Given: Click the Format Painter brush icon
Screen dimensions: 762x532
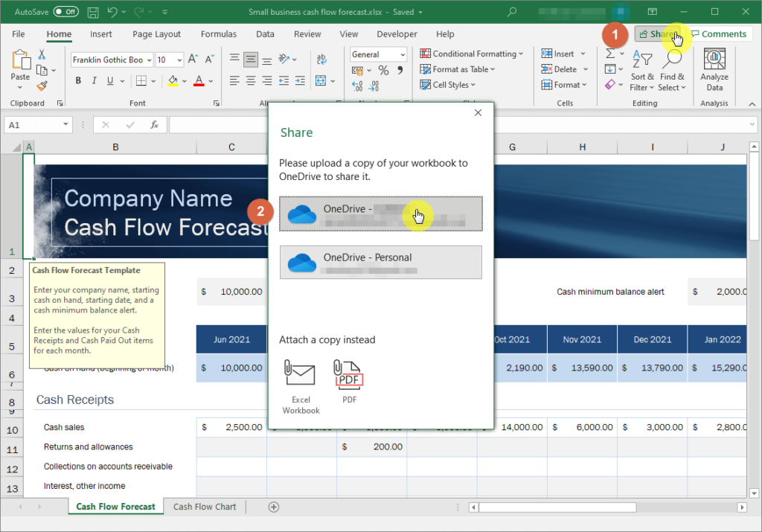Looking at the screenshot, I should pyautogui.click(x=42, y=86).
